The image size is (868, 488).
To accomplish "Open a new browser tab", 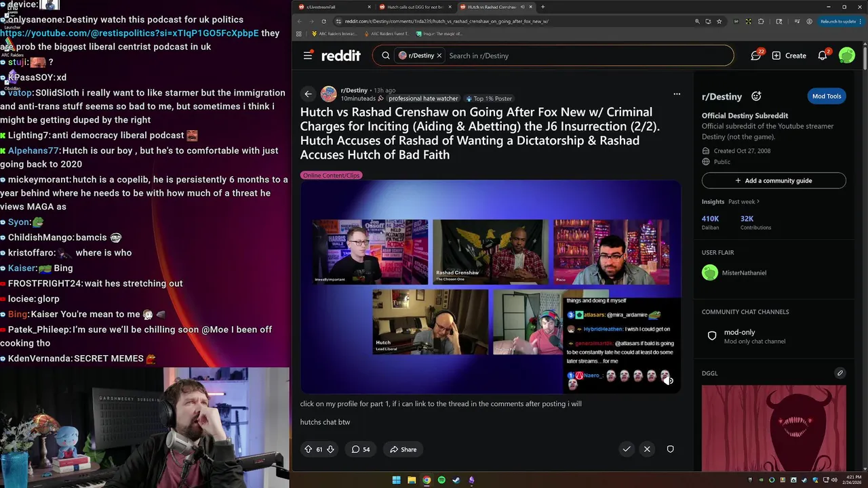I will pyautogui.click(x=542, y=7).
